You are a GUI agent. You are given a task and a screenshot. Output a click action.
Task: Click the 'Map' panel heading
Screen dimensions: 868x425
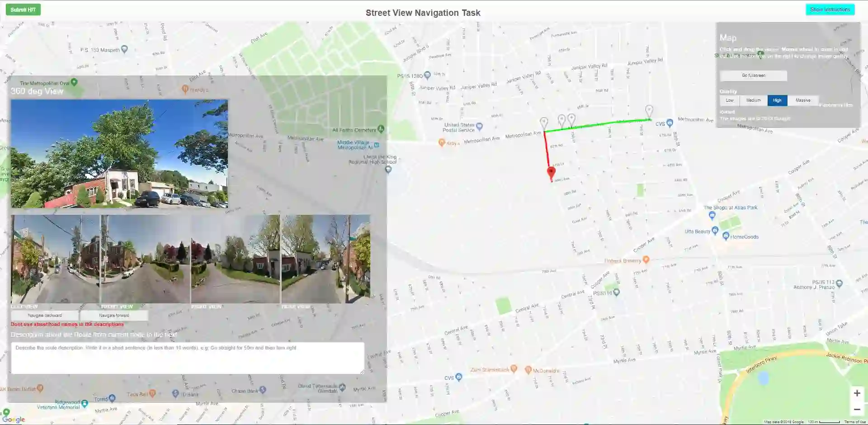tap(728, 38)
